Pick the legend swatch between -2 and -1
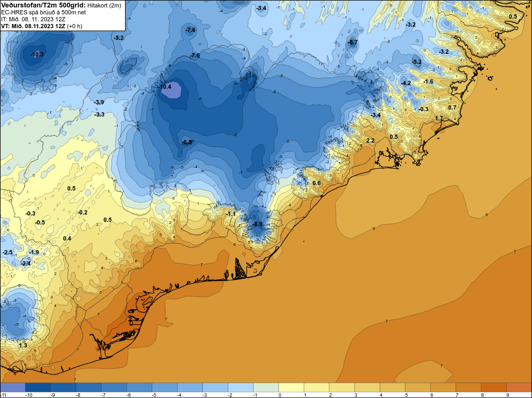This screenshot has height=398, width=532. click(x=240, y=387)
